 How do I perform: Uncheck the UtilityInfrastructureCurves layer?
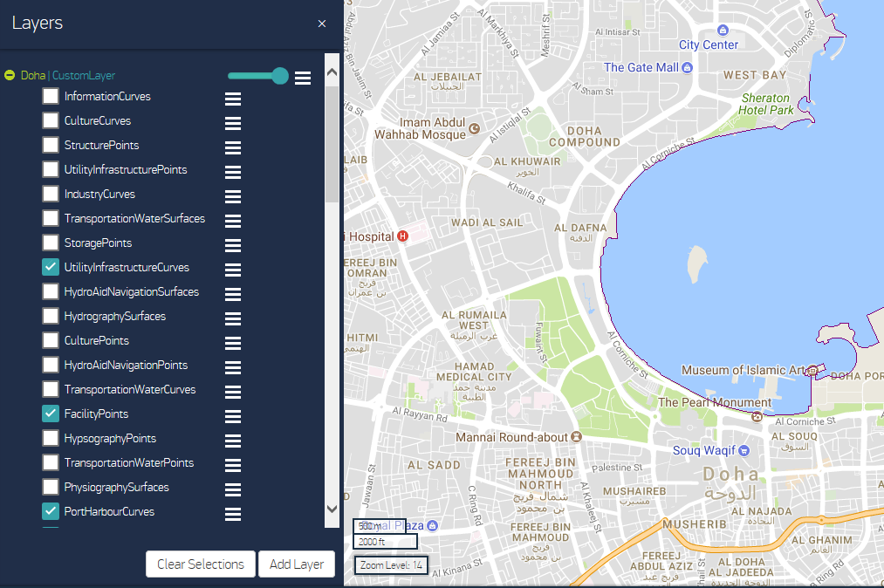[x=51, y=267]
